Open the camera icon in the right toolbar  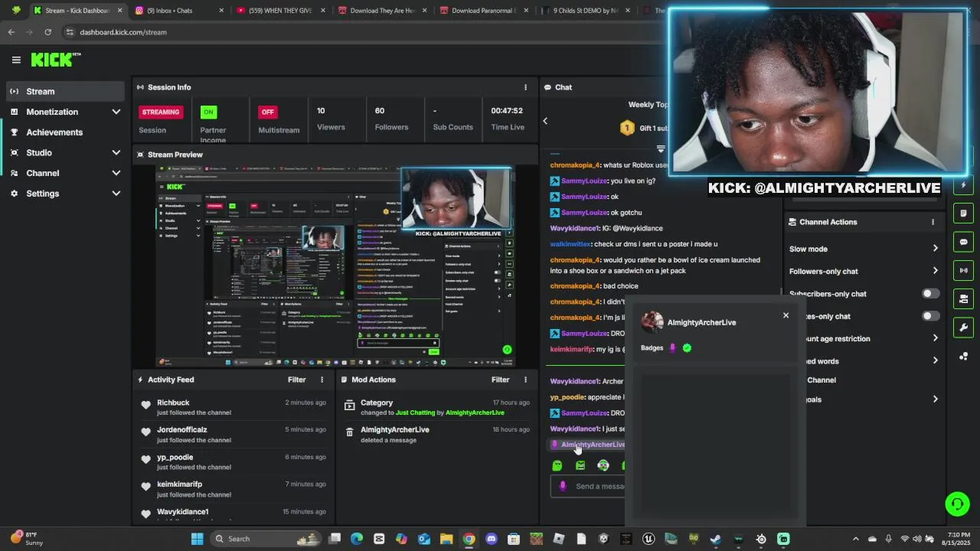coord(963,299)
